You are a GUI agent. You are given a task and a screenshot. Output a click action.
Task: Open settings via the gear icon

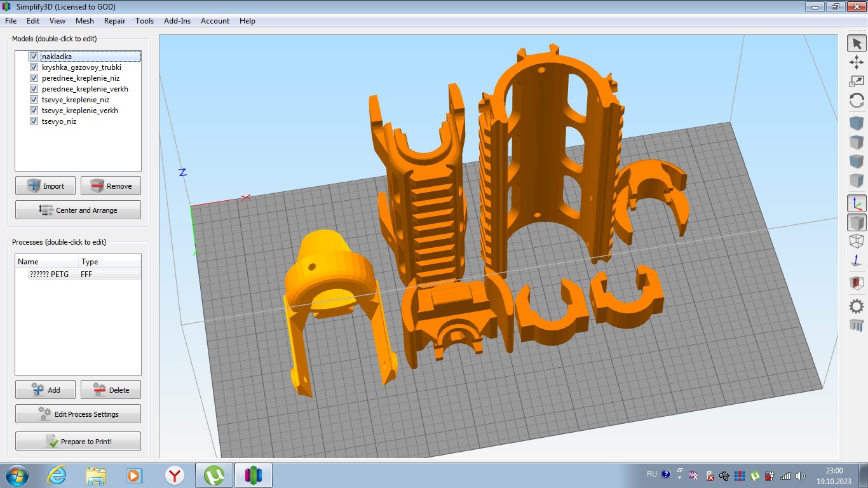857,306
